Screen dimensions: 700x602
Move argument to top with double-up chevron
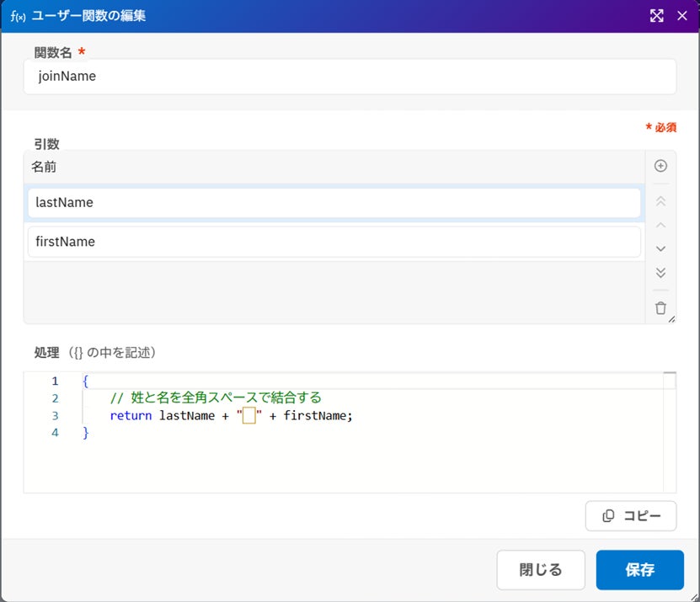point(660,201)
